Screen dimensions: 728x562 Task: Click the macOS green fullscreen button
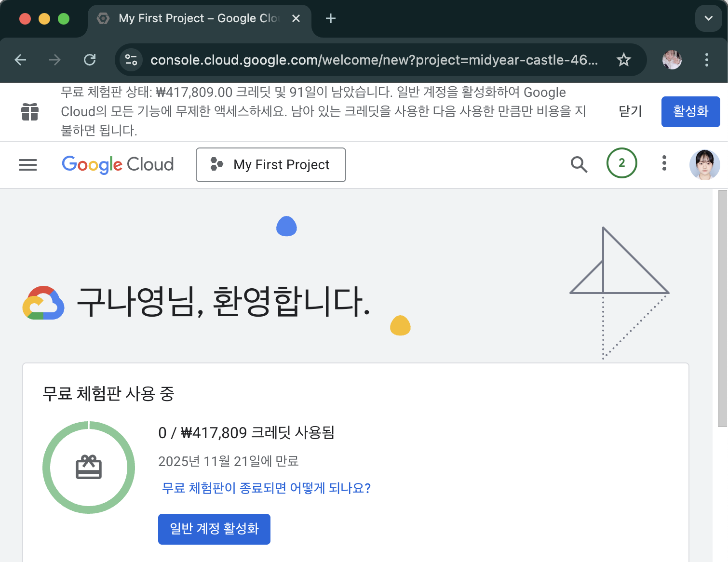pos(64,19)
